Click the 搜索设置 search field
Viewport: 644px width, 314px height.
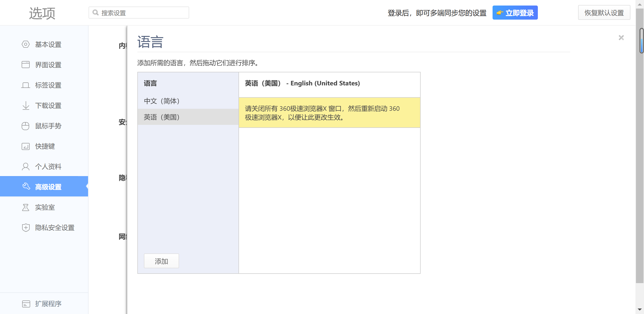pyautogui.click(x=139, y=13)
